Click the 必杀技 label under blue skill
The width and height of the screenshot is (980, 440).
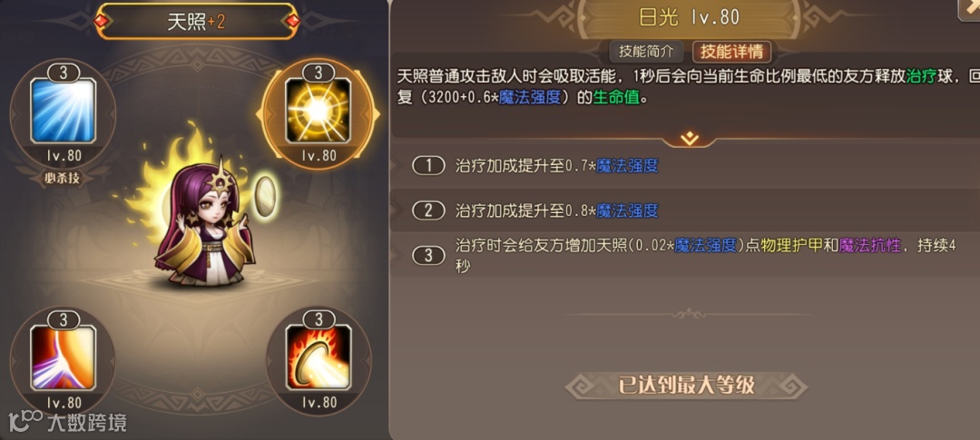tap(63, 177)
